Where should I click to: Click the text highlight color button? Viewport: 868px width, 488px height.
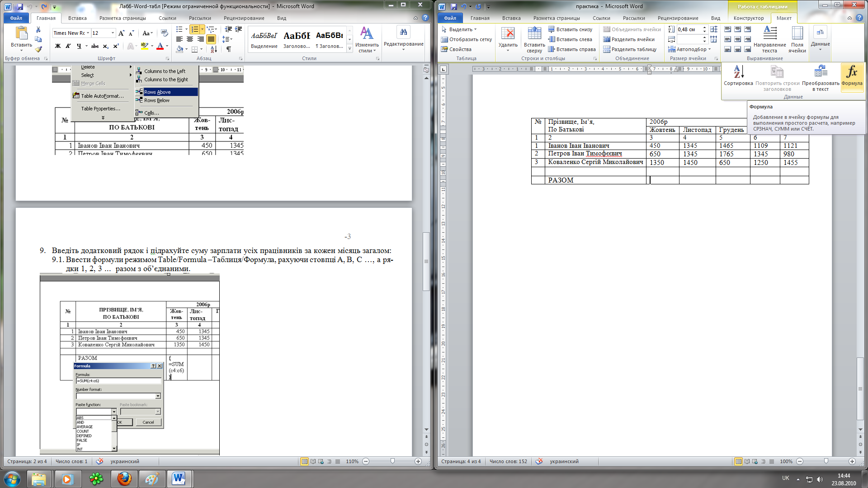click(144, 46)
